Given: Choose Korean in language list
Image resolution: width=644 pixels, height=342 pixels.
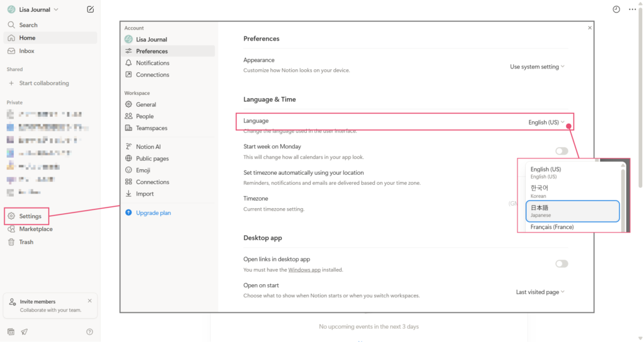Looking at the screenshot, I should point(572,191).
